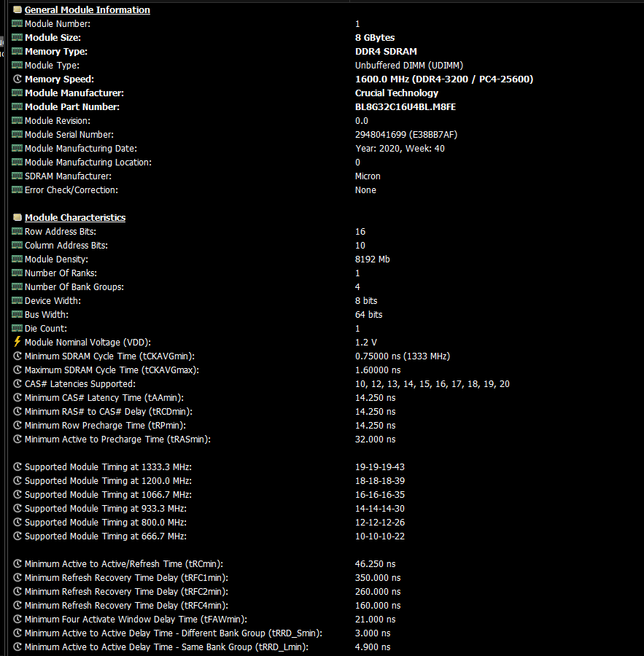Image resolution: width=644 pixels, height=656 pixels.
Task: Select the Column Address Bits label
Action: [66, 245]
